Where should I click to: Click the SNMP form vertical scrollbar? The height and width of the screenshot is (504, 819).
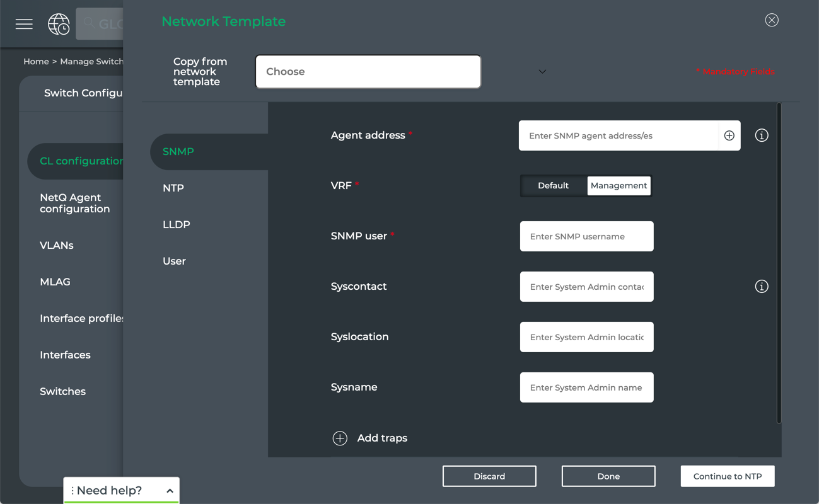pyautogui.click(x=779, y=263)
